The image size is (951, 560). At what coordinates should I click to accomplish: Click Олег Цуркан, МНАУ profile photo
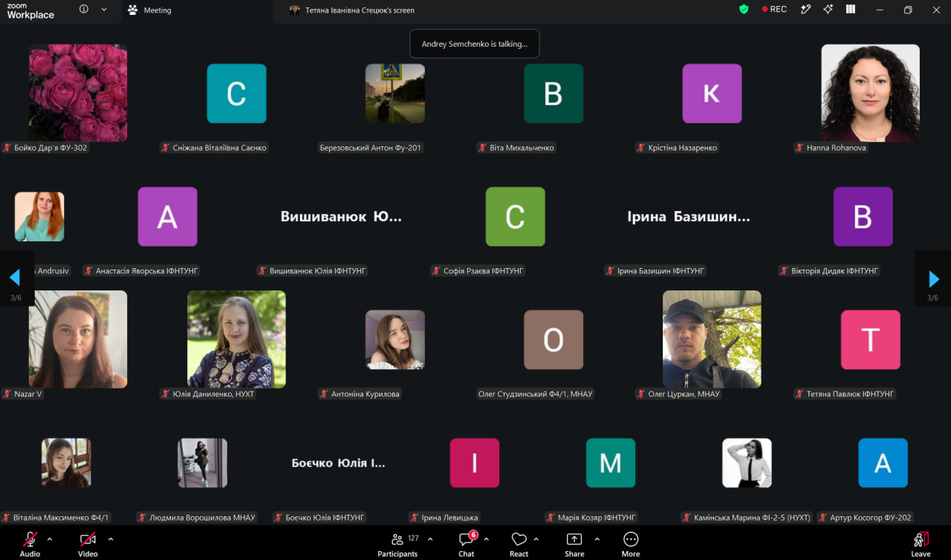pyautogui.click(x=712, y=339)
